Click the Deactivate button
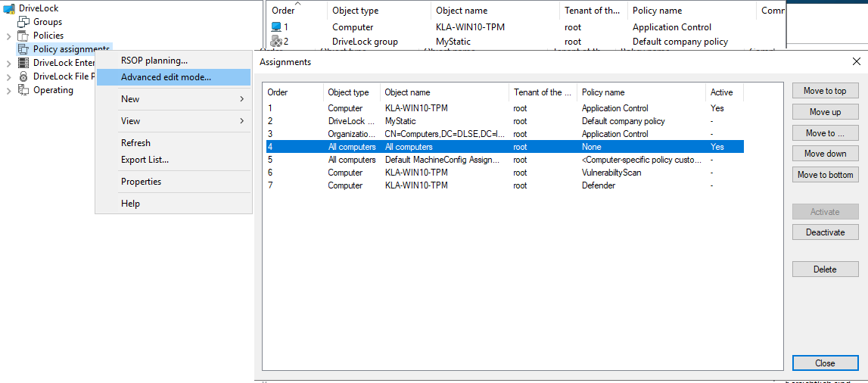 tap(824, 232)
